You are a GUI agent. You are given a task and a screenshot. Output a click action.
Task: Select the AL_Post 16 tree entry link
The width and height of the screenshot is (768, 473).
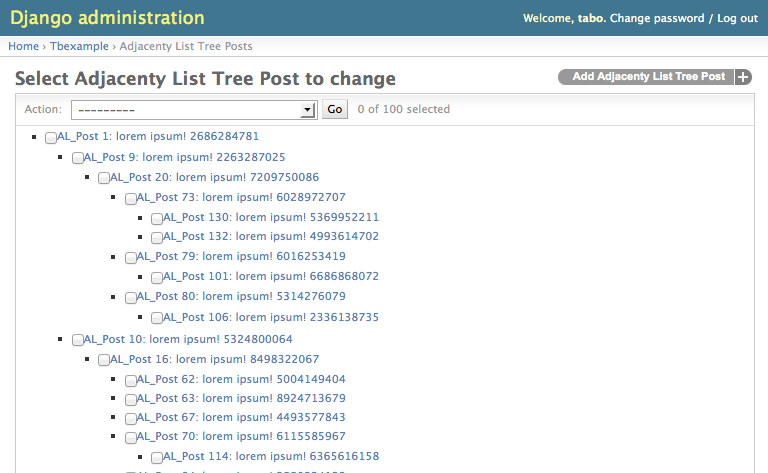tap(214, 359)
